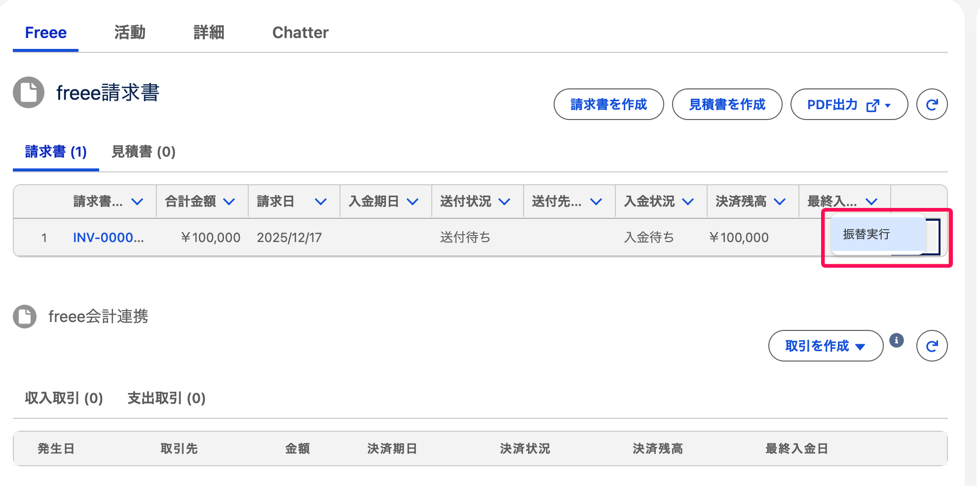This screenshot has height=486, width=980.
Task: Switch to the 活動 tab
Action: [130, 33]
